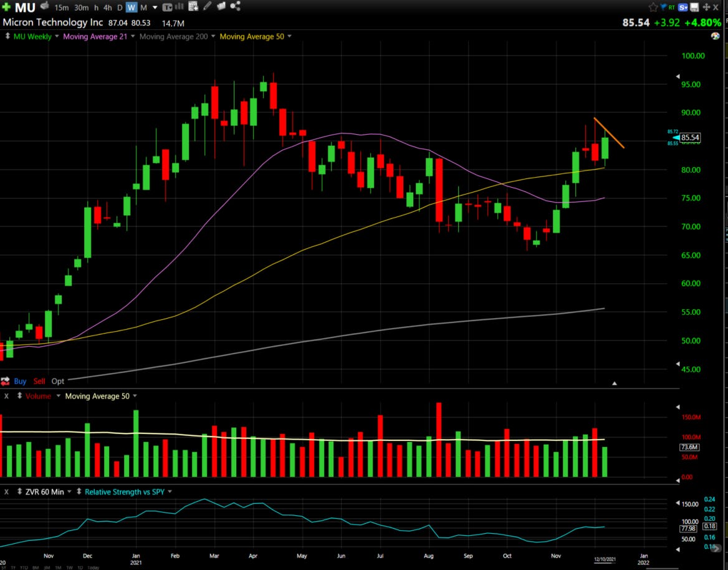This screenshot has width=728, height=570.
Task: Click the up-down arrows beside Relative Strength
Action: click(x=79, y=491)
